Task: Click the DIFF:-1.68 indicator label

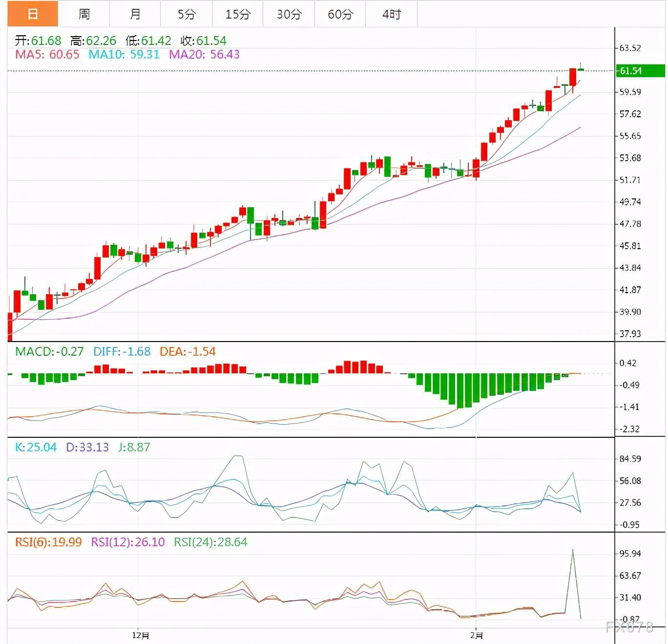Action: tap(122, 351)
